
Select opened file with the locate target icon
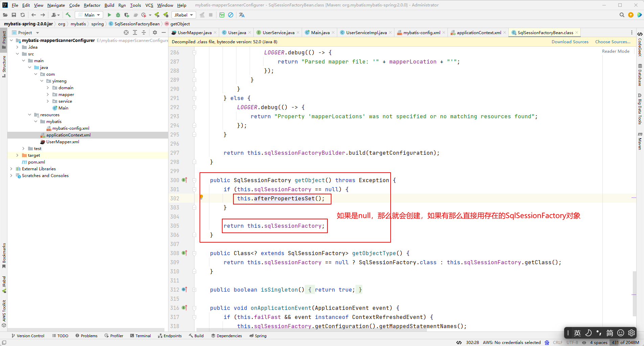click(126, 32)
